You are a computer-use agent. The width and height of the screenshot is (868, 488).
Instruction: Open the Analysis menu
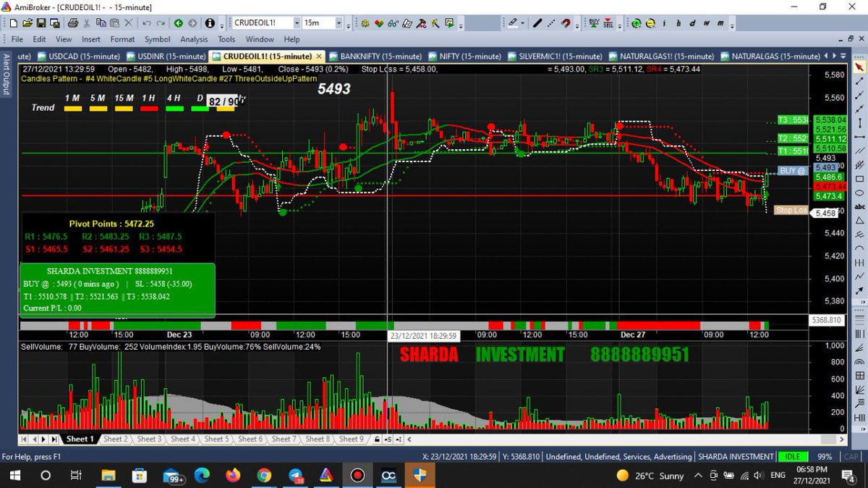click(x=194, y=39)
